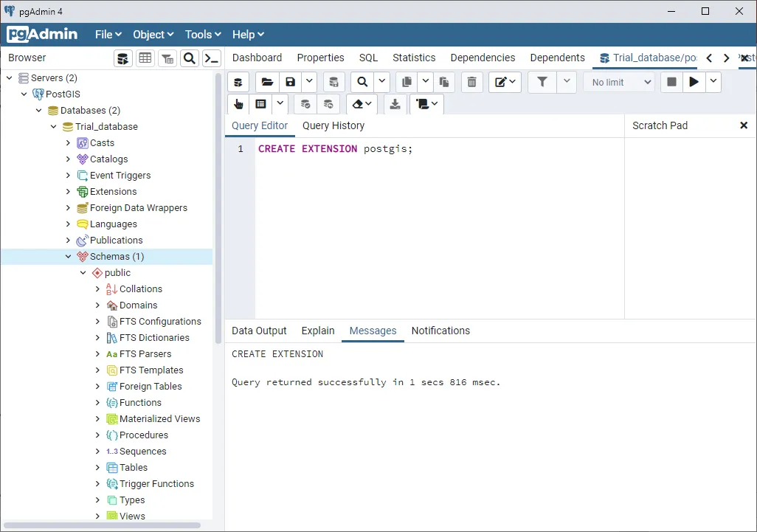This screenshot has width=757, height=532.
Task: Open the Macros scroll icon menu
Action: (426, 104)
